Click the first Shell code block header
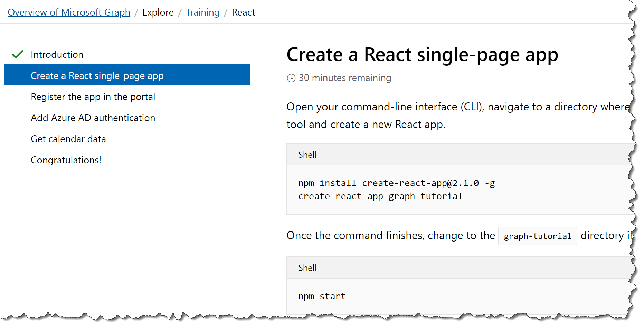644x328 pixels. click(307, 155)
